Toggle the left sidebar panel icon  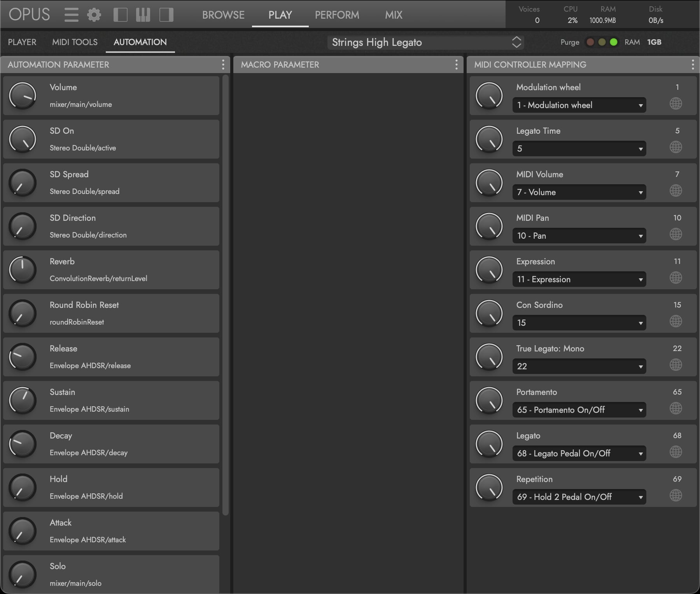(x=121, y=15)
